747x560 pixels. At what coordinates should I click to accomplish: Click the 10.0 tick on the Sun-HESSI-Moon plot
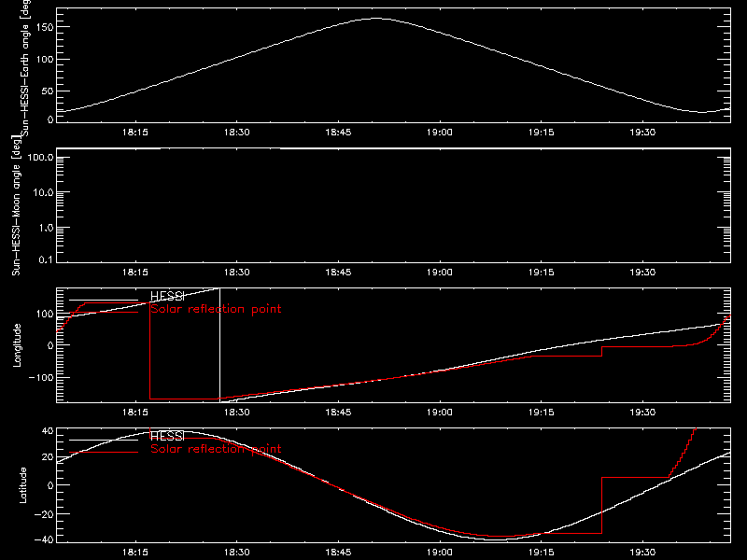click(43, 193)
